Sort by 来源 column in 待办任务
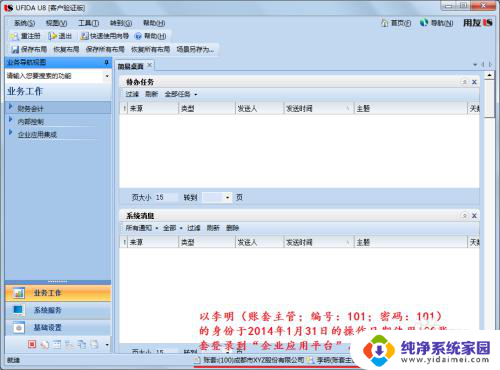 click(x=152, y=108)
